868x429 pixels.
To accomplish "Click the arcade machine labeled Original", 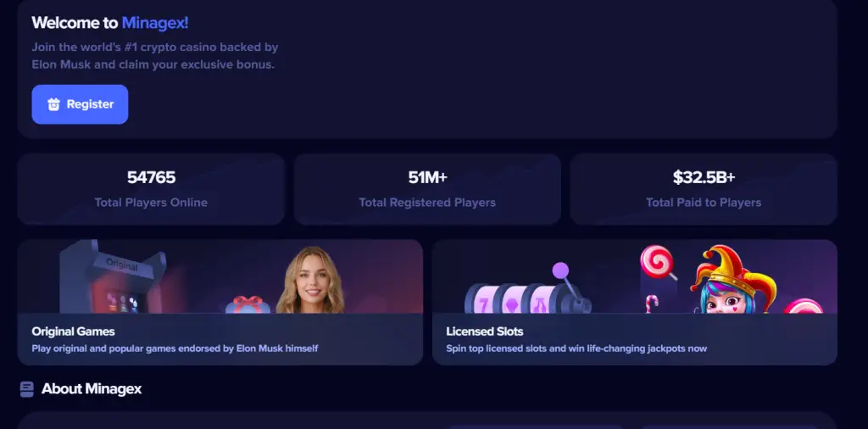I will 113,276.
